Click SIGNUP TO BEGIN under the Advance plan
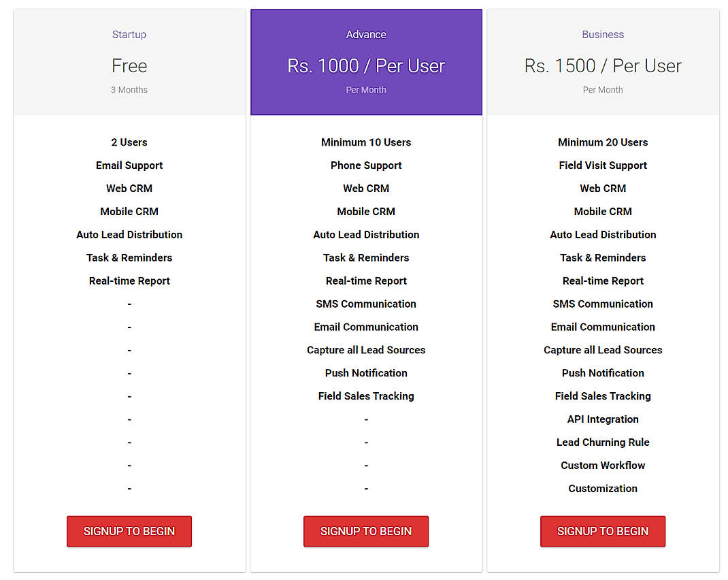This screenshot has width=728, height=580. click(x=366, y=531)
